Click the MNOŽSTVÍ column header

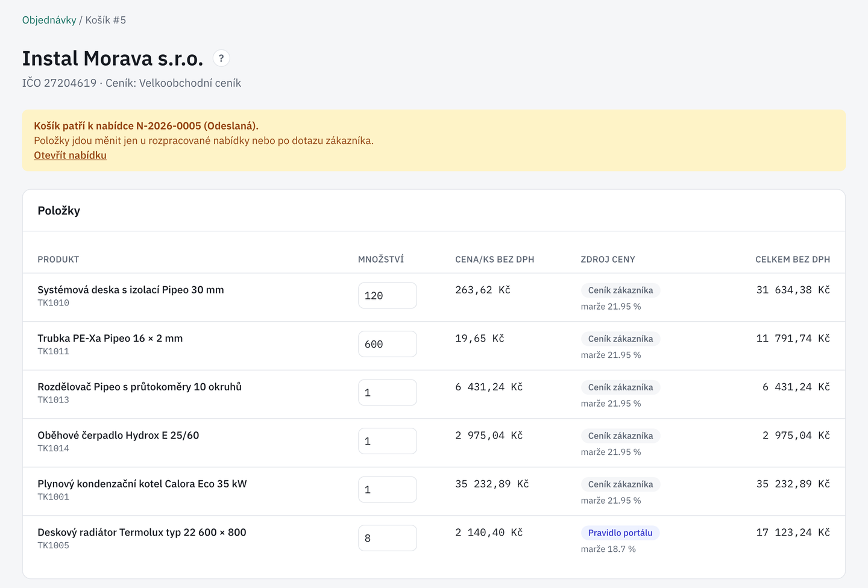381,260
